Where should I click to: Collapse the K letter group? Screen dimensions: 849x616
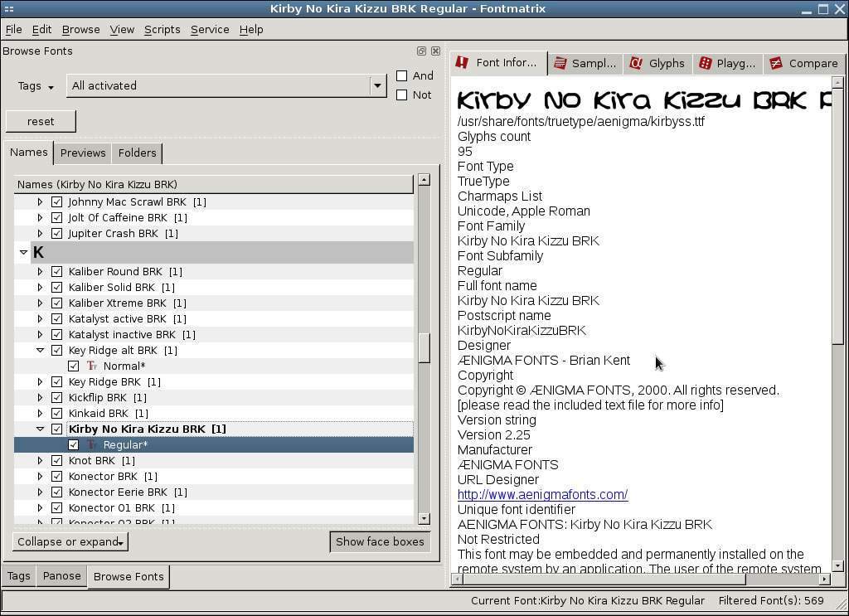[23, 252]
